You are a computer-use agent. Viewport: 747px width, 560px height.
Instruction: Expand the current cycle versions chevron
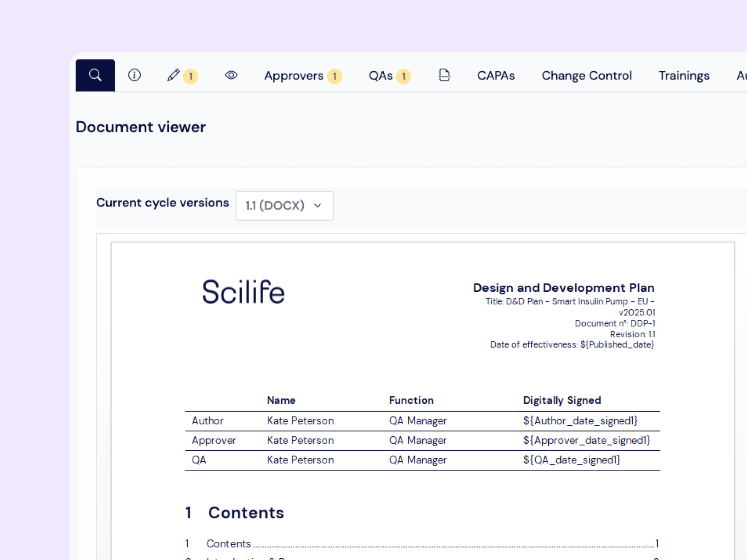pos(317,206)
